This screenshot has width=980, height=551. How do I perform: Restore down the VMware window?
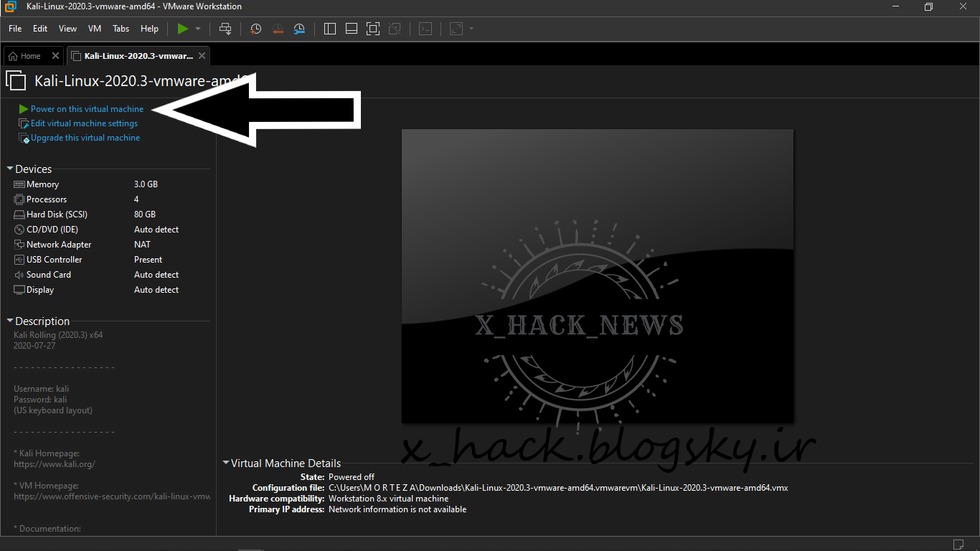click(928, 7)
